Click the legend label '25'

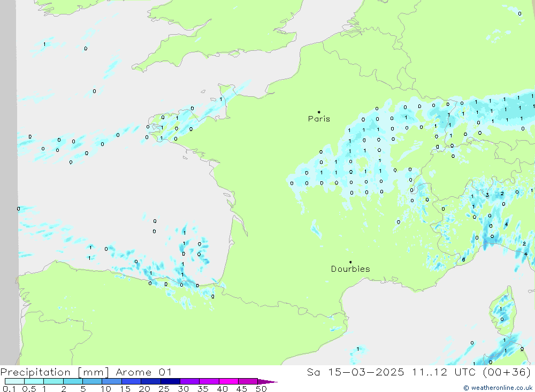[164, 389]
